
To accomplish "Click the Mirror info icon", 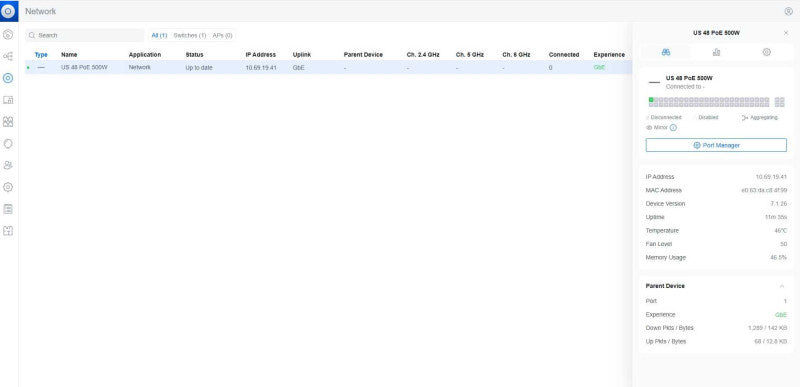I will (673, 127).
